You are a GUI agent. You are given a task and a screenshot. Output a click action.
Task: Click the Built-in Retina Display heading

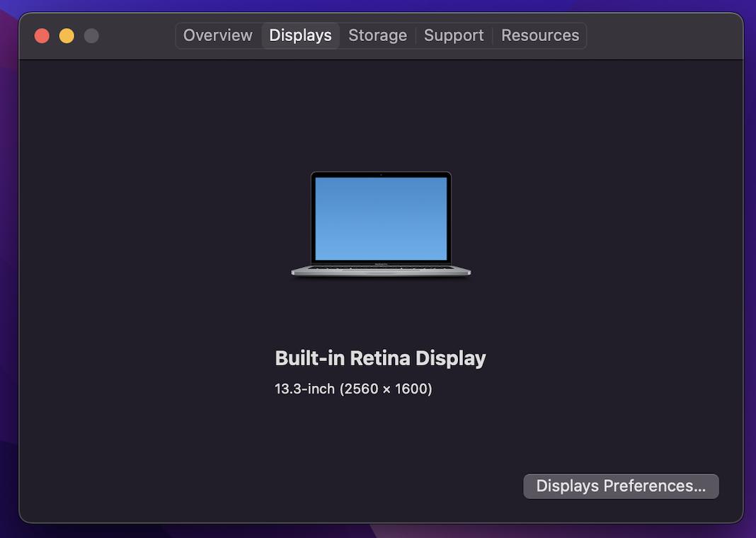pyautogui.click(x=380, y=358)
